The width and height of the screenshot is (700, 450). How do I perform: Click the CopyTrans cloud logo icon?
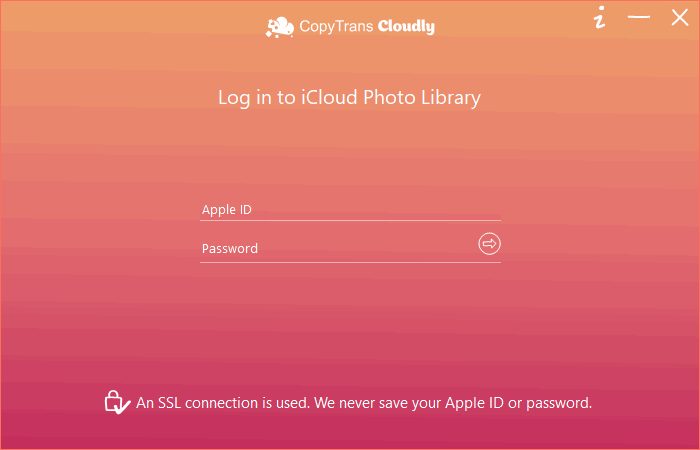click(280, 27)
